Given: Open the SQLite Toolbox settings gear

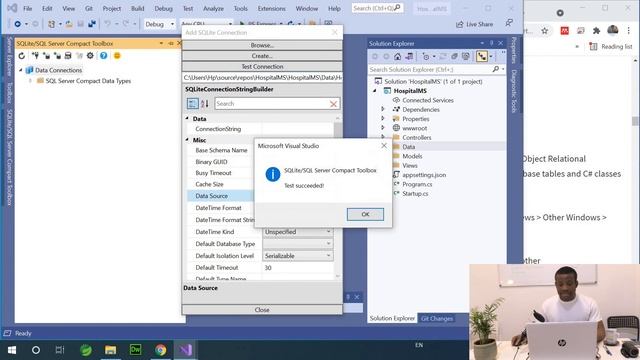Looking at the screenshot, I should pyautogui.click(x=90, y=56).
